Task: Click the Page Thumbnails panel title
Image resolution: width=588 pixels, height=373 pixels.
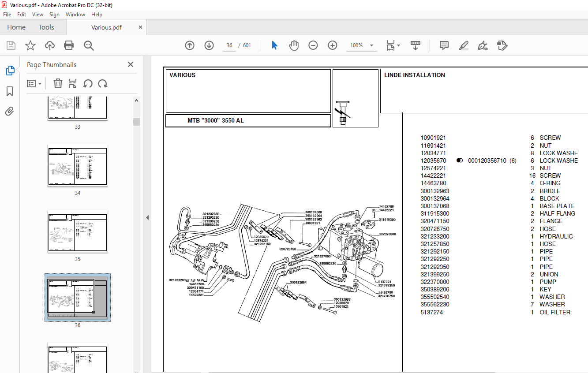Action: pos(52,64)
